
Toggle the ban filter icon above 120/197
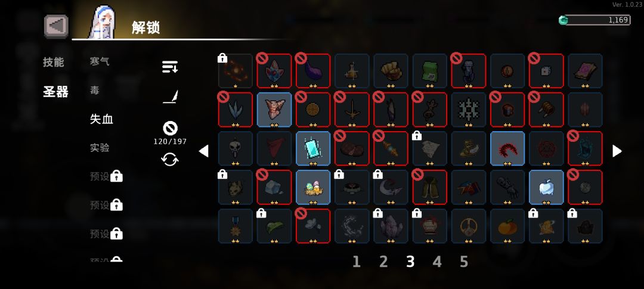click(x=170, y=129)
